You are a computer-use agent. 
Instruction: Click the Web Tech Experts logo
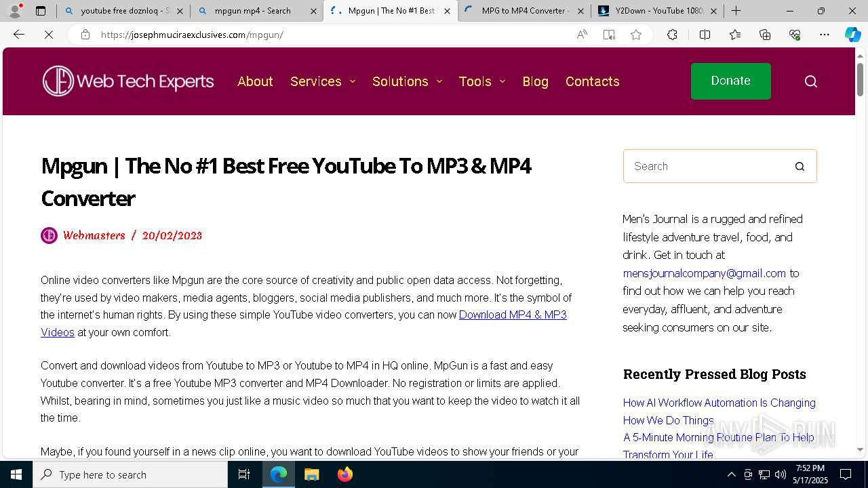pyautogui.click(x=128, y=81)
